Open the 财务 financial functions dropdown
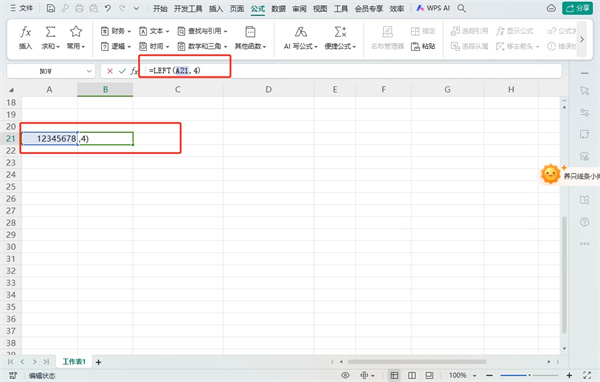 116,31
